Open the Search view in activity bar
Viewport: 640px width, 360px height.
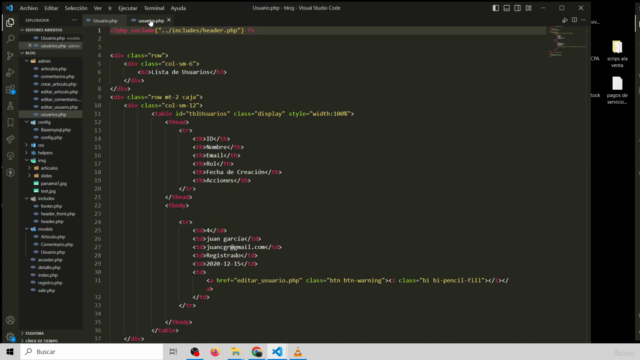[x=10, y=39]
